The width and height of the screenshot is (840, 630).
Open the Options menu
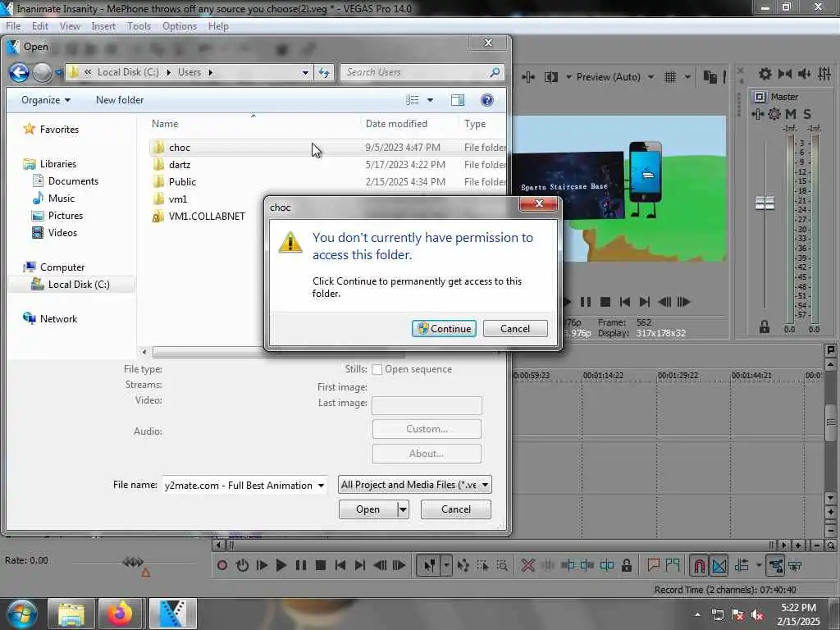[x=180, y=26]
